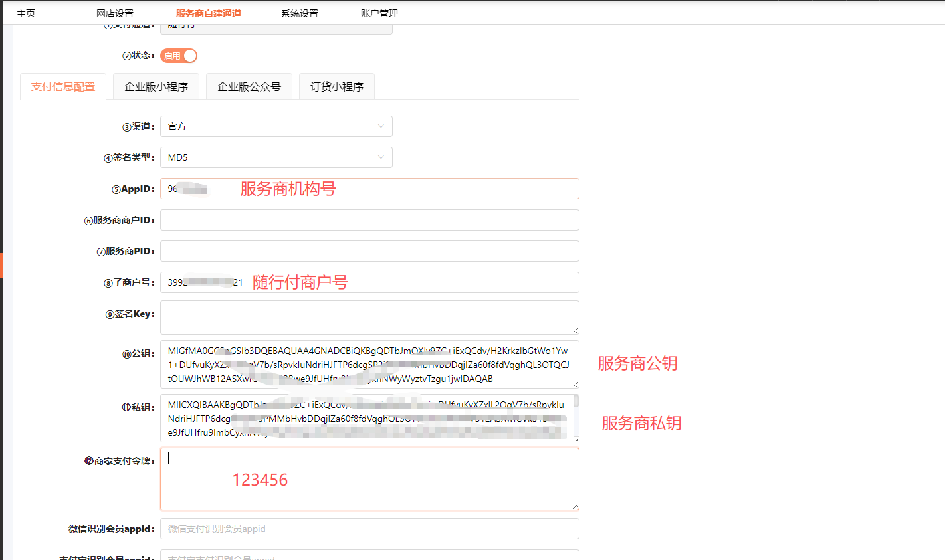Switch to the 企业版公众号 tab
The height and width of the screenshot is (560, 945).
point(249,87)
